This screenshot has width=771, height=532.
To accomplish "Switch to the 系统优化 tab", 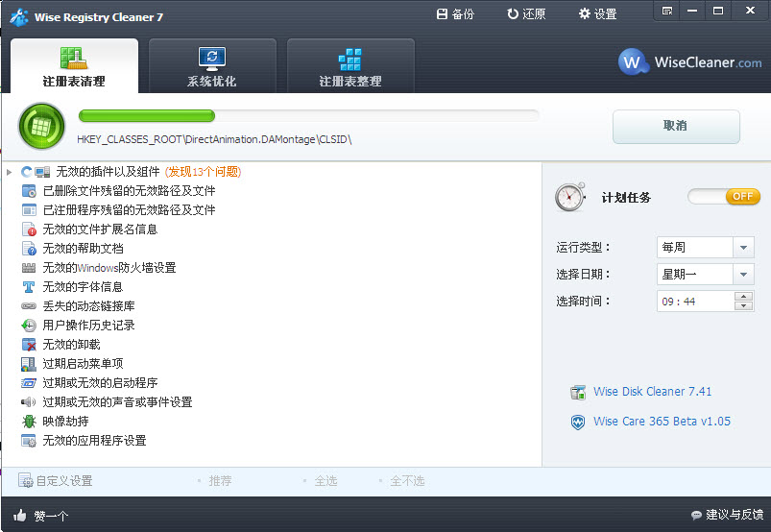I will pyautogui.click(x=211, y=66).
